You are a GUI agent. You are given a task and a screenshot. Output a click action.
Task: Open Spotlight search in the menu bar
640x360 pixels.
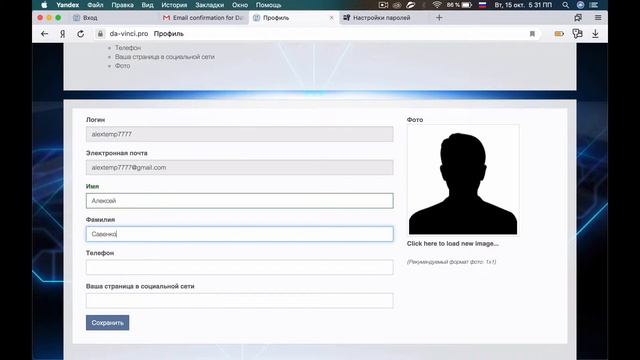tap(565, 5)
